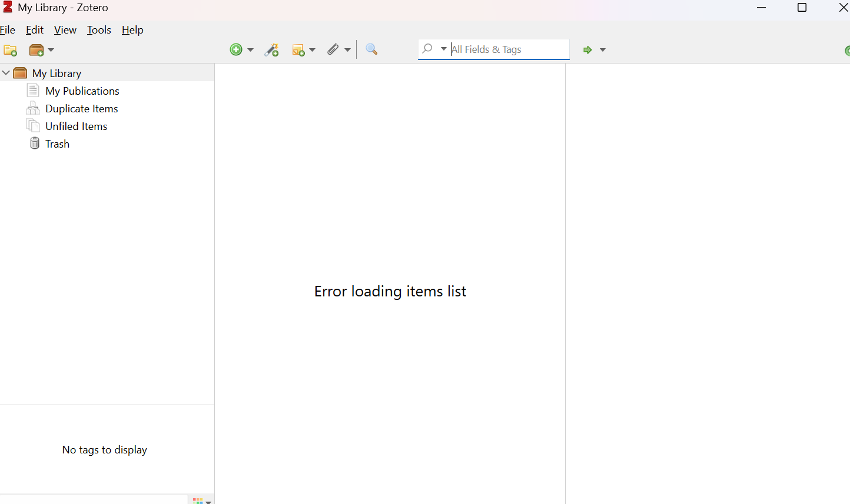Screen dimensions: 850x504
Task: Click the My Publications document icon
Action: point(33,91)
